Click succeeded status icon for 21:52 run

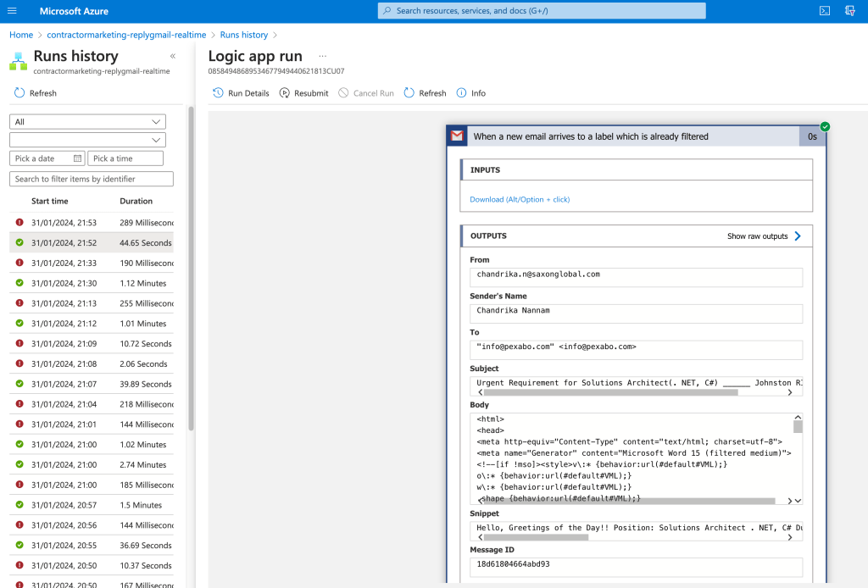coord(19,242)
